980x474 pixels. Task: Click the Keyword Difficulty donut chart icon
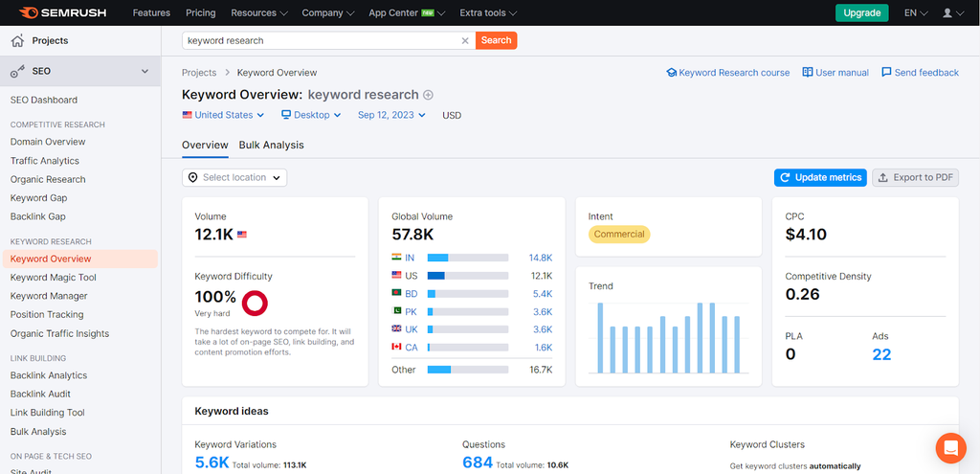pyautogui.click(x=255, y=303)
